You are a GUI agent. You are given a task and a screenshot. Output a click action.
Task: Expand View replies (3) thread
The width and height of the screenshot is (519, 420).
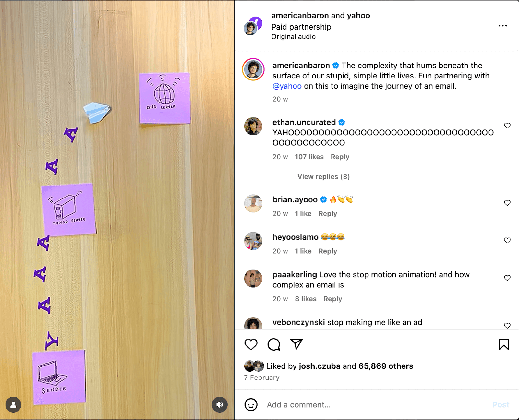323,177
